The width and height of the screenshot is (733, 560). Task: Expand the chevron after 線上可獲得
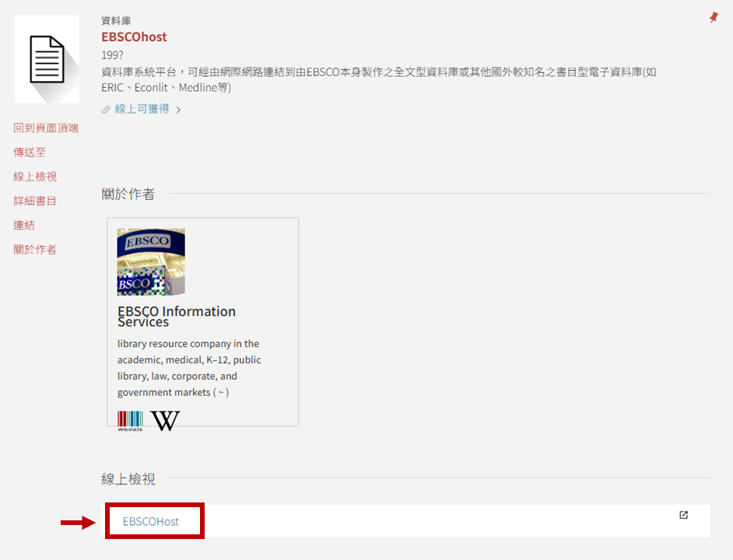178,110
